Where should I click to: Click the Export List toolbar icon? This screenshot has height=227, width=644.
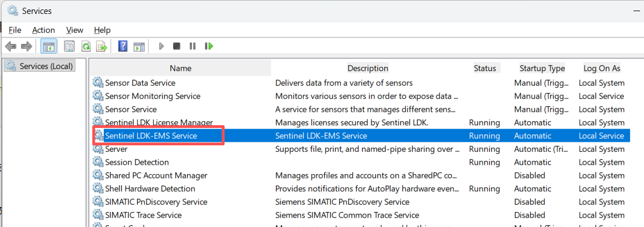(102, 46)
